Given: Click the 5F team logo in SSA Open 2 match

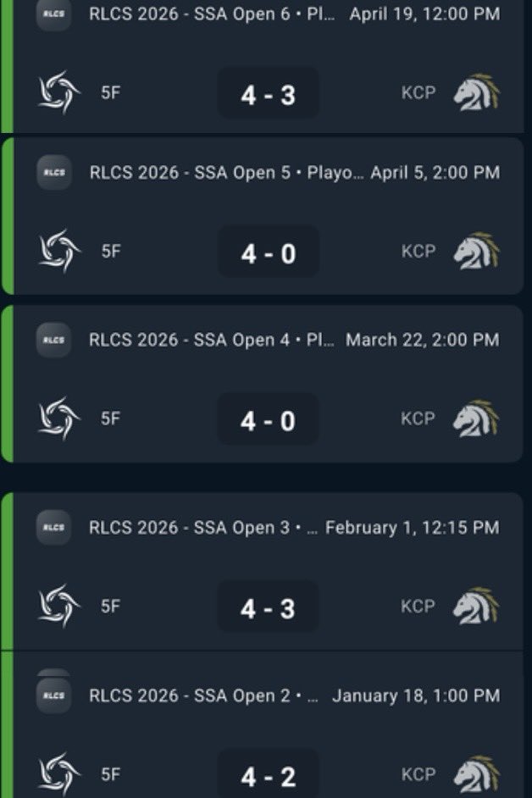Looking at the screenshot, I should tap(59, 774).
